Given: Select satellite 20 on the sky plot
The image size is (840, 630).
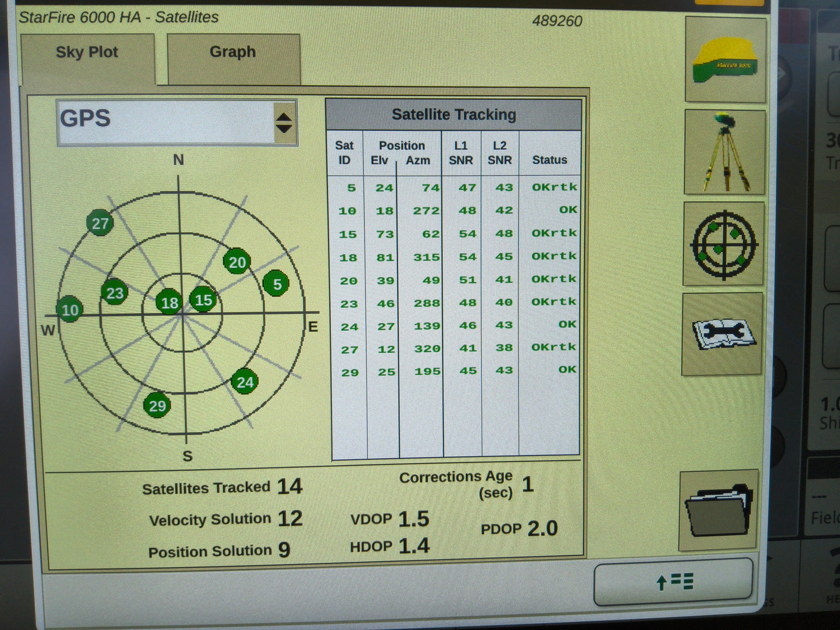Looking at the screenshot, I should 237,262.
